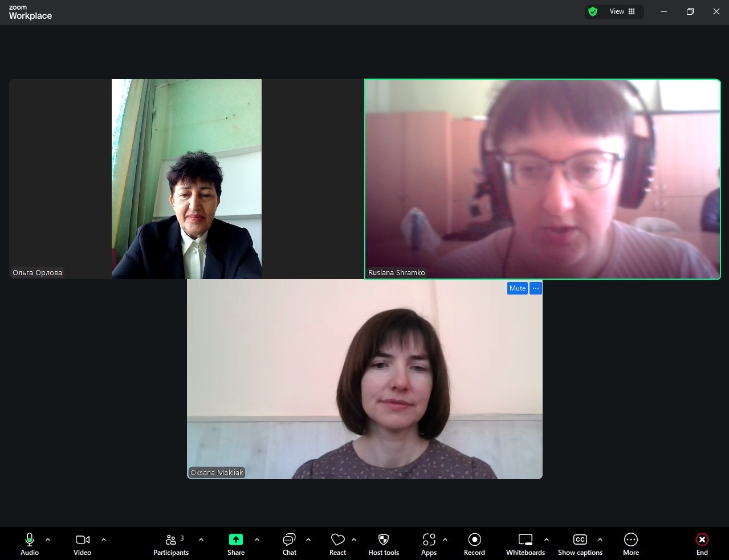Start recording with the Record button
Viewport: 729px width, 560px height.
(x=474, y=544)
